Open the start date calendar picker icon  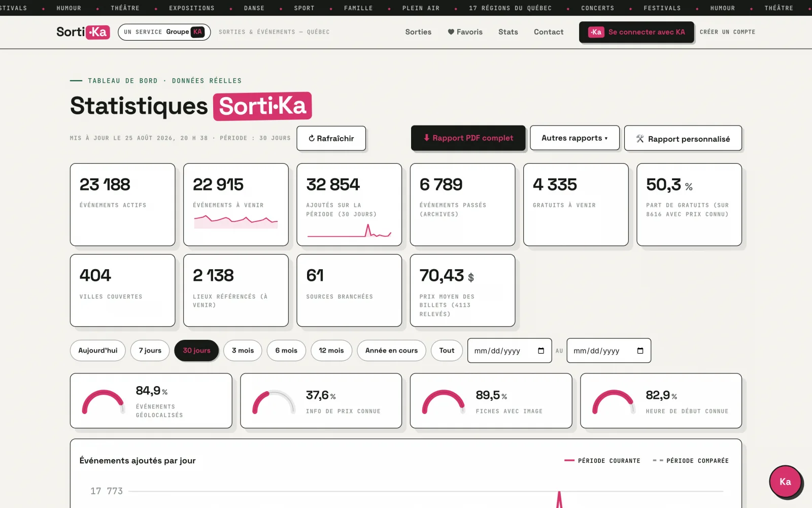(541, 351)
